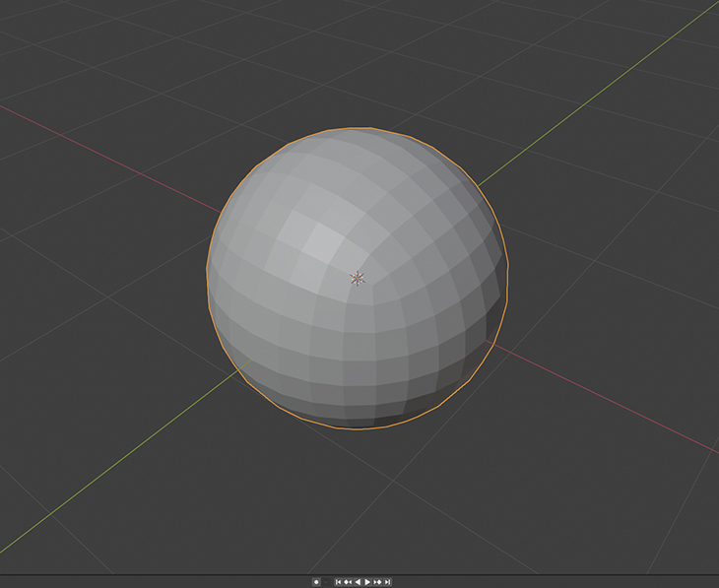Jump to the next keyframe
Viewport: 719px width, 588px height.
(x=377, y=582)
